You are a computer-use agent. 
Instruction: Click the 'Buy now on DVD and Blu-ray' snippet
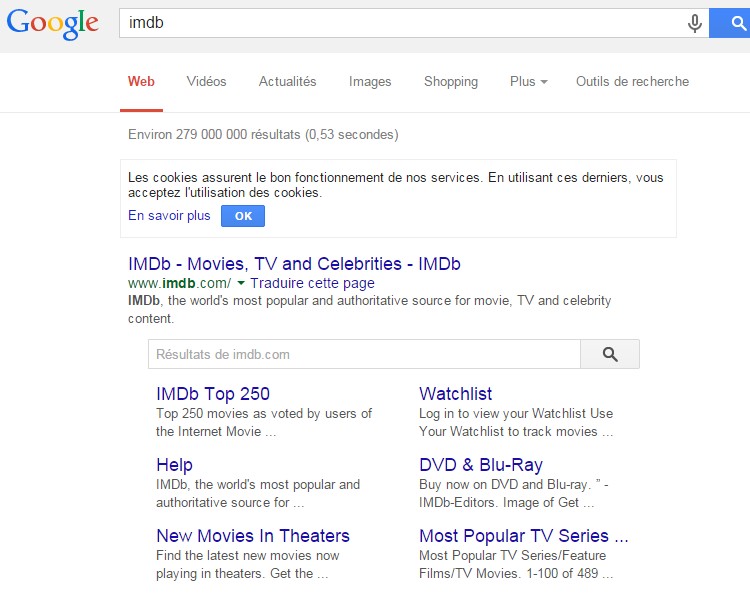514,493
